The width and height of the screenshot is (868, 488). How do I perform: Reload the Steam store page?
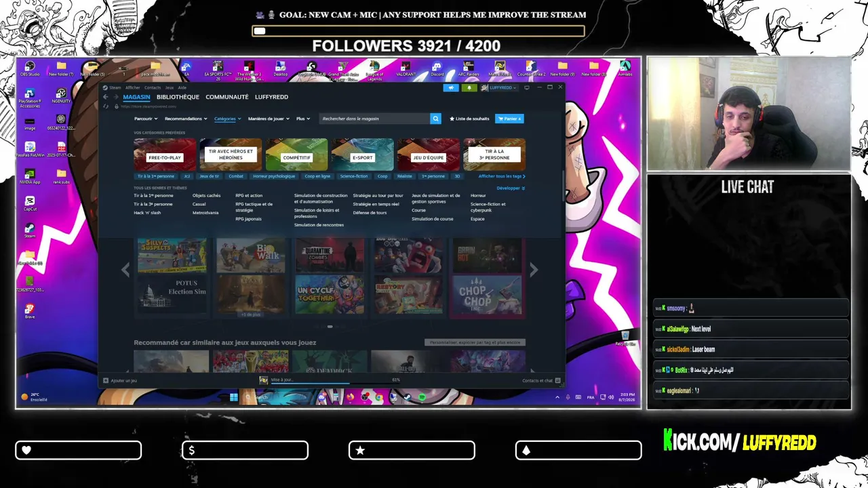point(106,106)
